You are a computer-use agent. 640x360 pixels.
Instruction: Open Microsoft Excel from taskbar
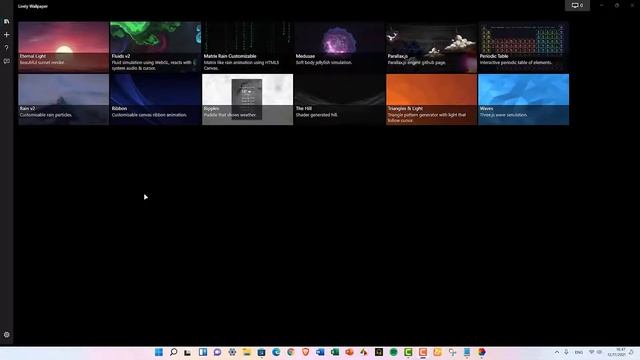[x=335, y=352]
